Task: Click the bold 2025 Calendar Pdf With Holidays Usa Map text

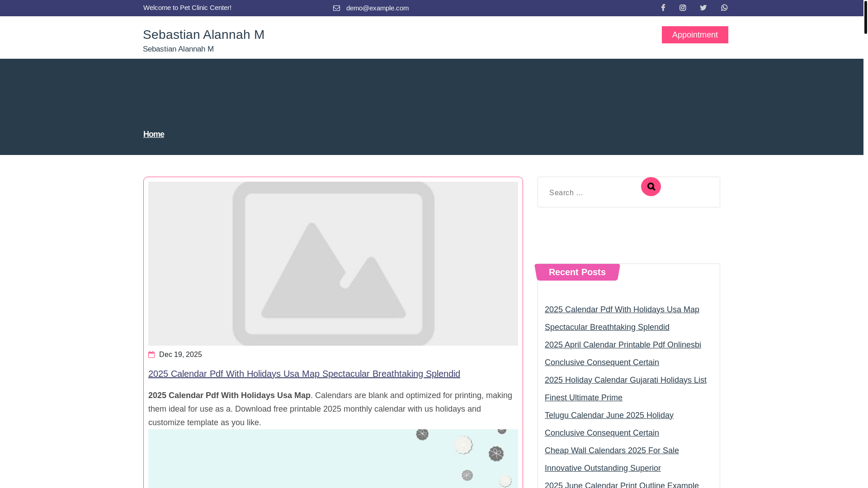Action: pyautogui.click(x=229, y=395)
